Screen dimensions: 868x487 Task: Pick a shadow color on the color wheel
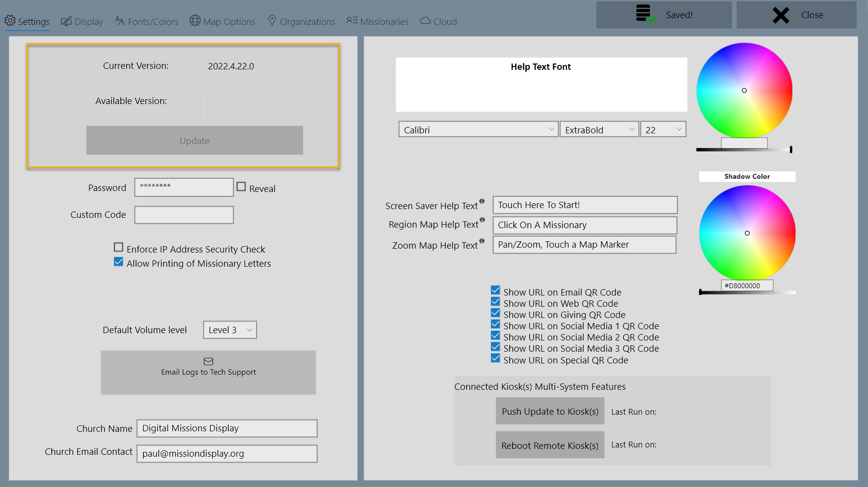click(x=747, y=233)
